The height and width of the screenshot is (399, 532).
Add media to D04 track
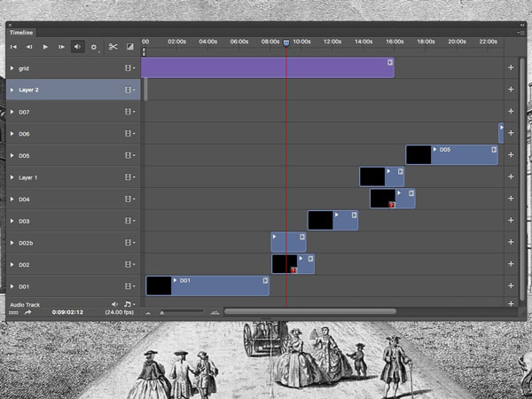(511, 199)
